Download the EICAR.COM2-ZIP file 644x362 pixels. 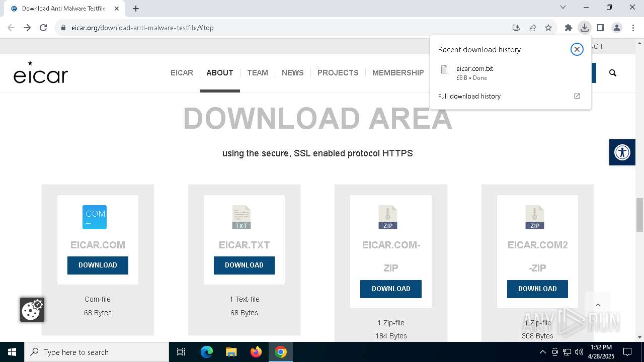click(537, 289)
